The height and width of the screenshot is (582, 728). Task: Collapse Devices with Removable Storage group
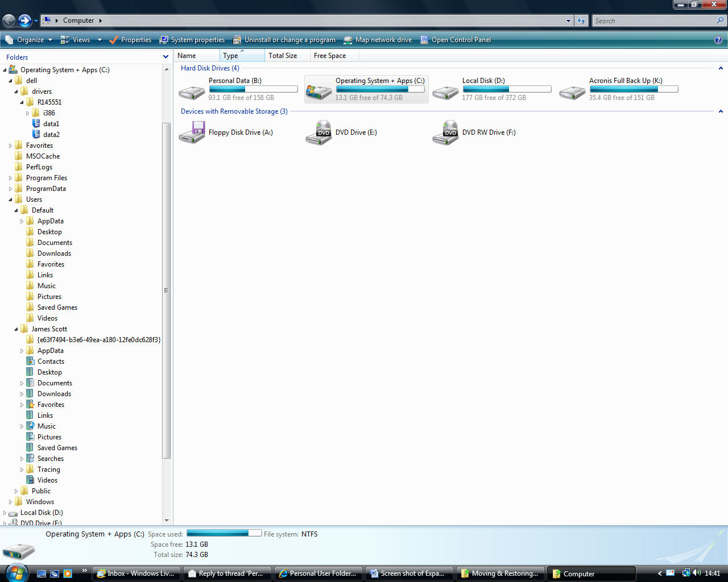[721, 111]
